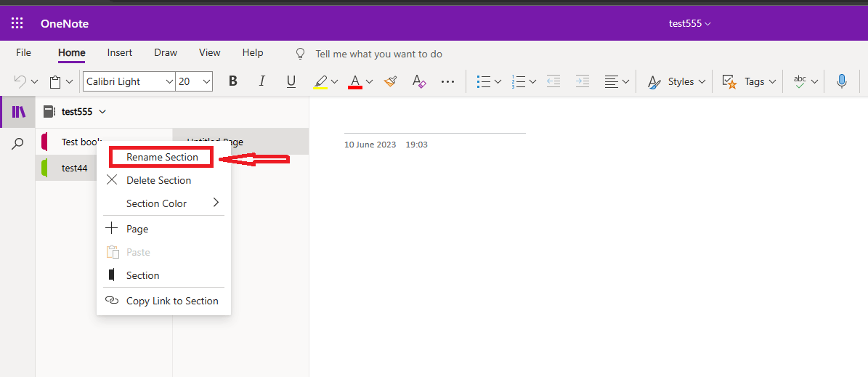Click the Increase Indent icon

583,81
